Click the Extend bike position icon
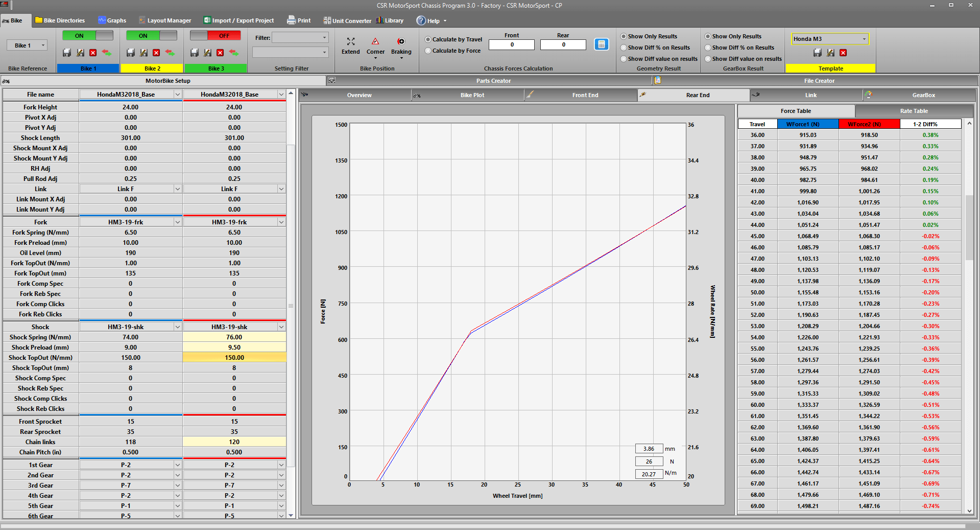The width and height of the screenshot is (980, 530). [x=350, y=42]
